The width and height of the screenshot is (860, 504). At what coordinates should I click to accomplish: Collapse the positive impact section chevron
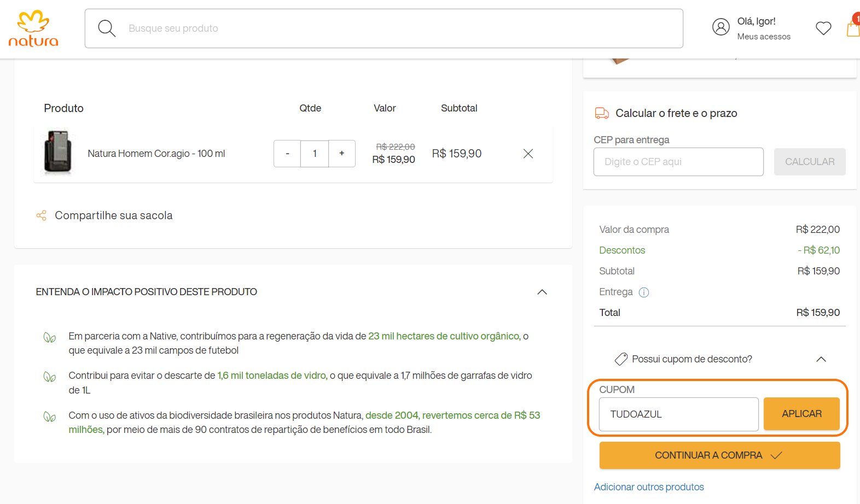tap(542, 292)
